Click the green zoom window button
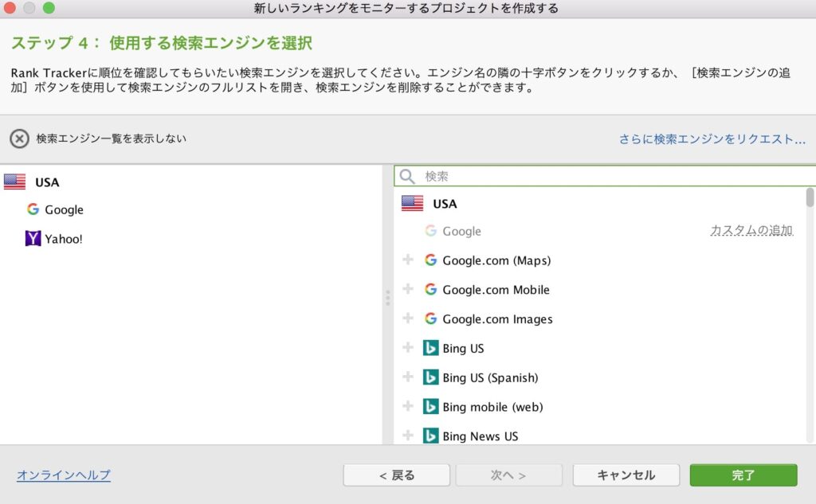This screenshot has height=504, width=816. pyautogui.click(x=49, y=8)
